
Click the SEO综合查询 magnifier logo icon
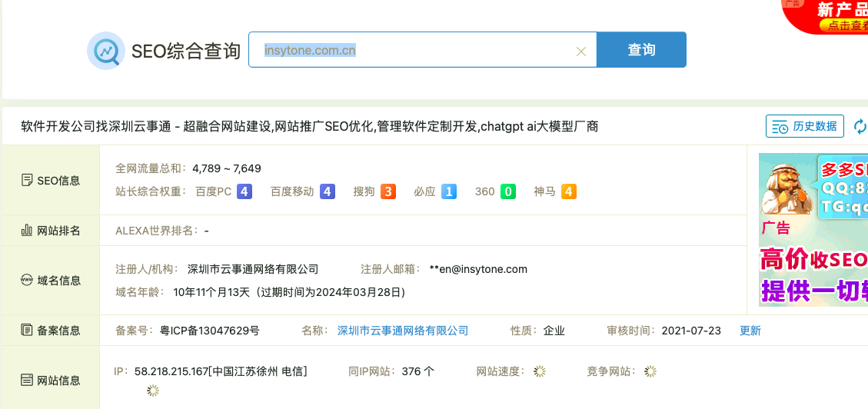(105, 51)
